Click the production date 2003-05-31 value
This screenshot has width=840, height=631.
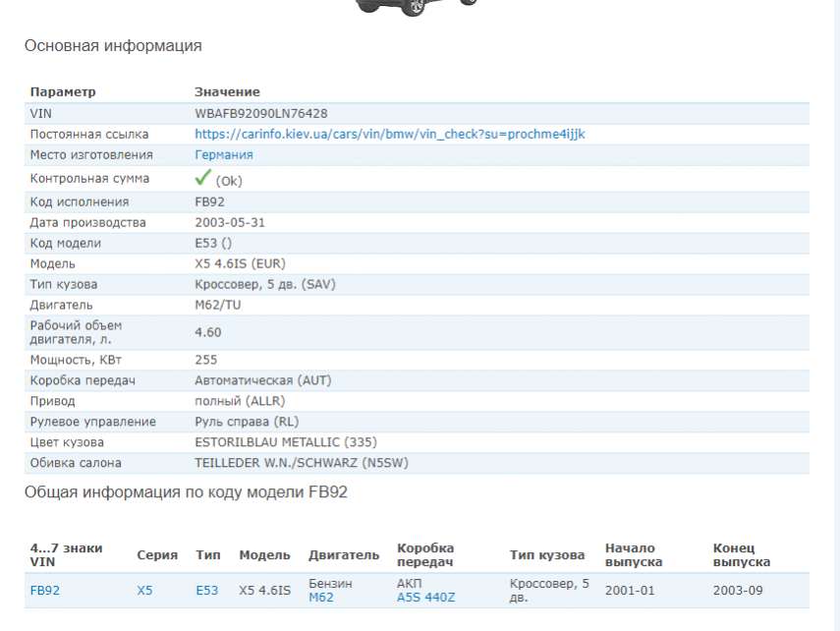pos(229,222)
